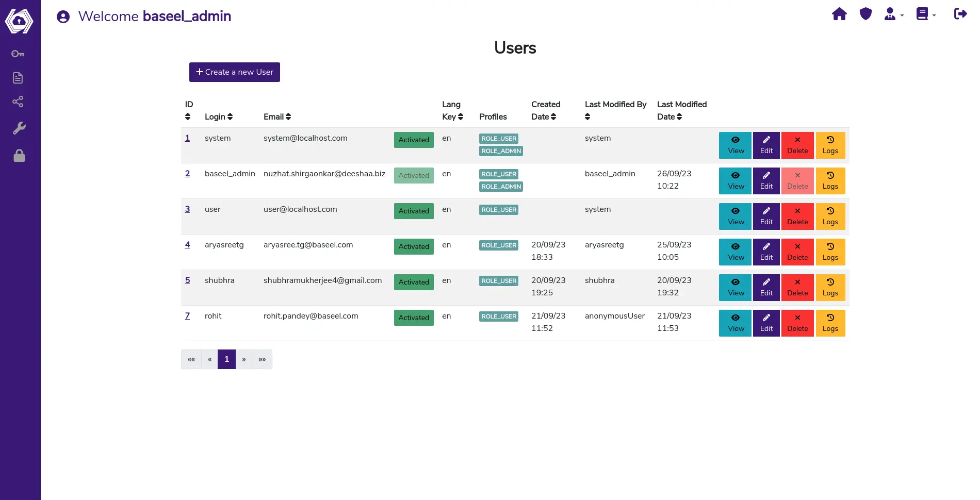Go to the last page of results
The image size is (980, 500).
262,359
